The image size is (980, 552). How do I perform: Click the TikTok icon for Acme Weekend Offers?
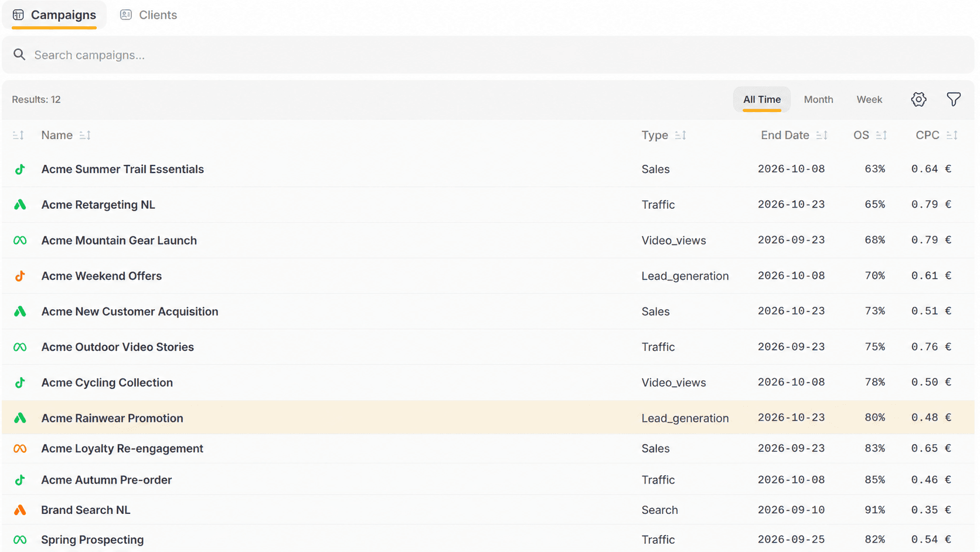[20, 276]
